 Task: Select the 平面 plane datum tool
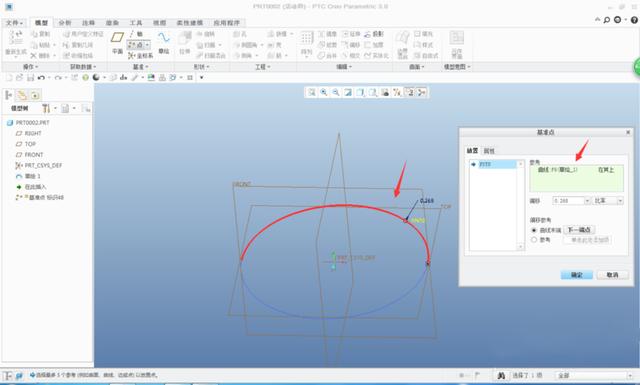(x=117, y=42)
